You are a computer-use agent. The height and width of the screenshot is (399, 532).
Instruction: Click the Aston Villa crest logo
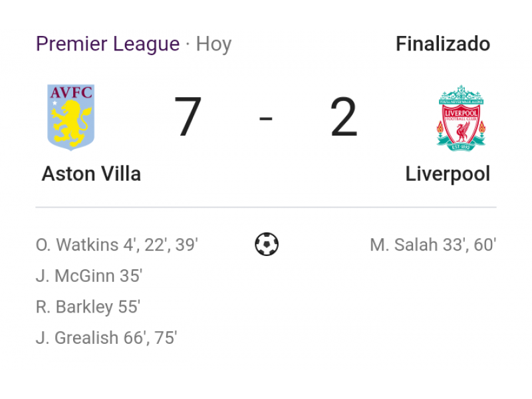click(71, 118)
